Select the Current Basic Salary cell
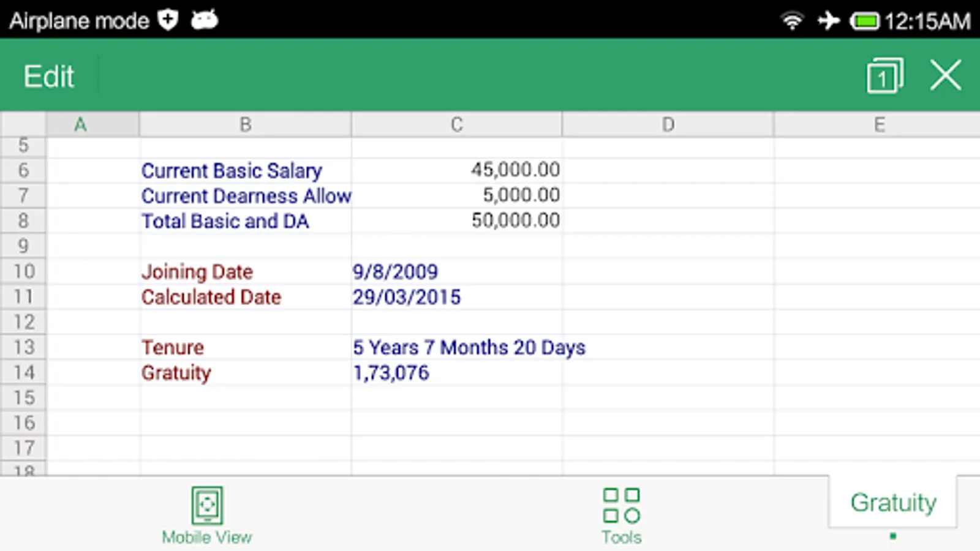 tap(246, 170)
